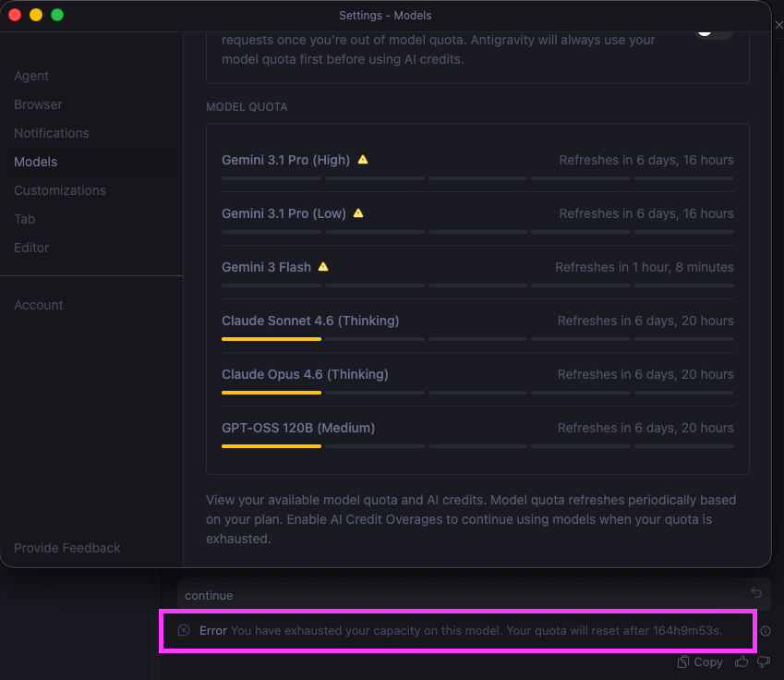Click the Claude Sonnet 4.6 (Thinking) label

pos(310,321)
